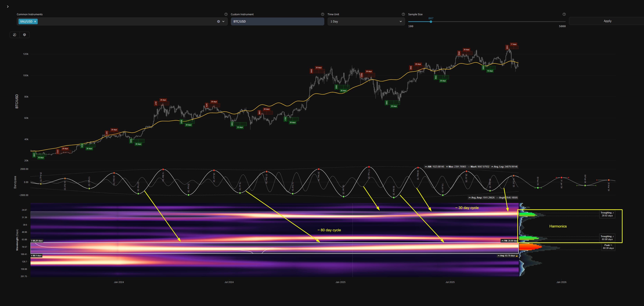Click the Avg. Leg: 24879.99146 readout
This screenshot has height=306, width=644.
click(x=504, y=167)
